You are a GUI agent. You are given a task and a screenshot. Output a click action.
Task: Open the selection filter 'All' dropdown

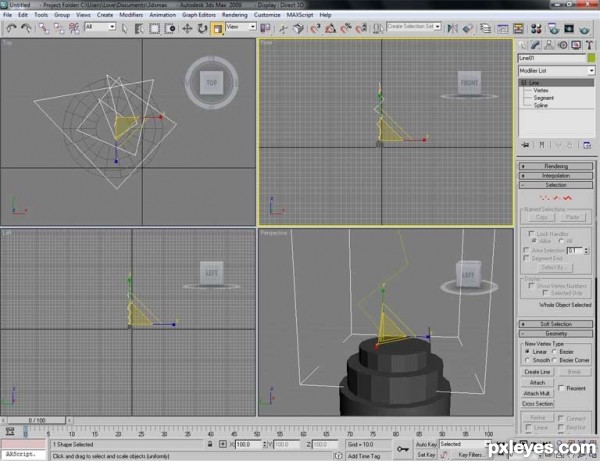pos(99,27)
